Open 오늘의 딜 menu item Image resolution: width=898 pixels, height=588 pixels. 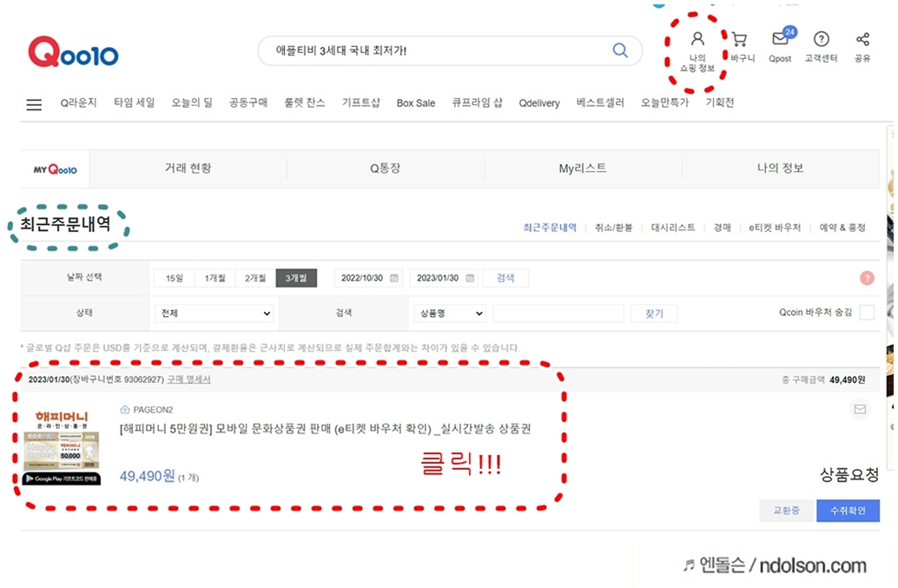(x=192, y=102)
